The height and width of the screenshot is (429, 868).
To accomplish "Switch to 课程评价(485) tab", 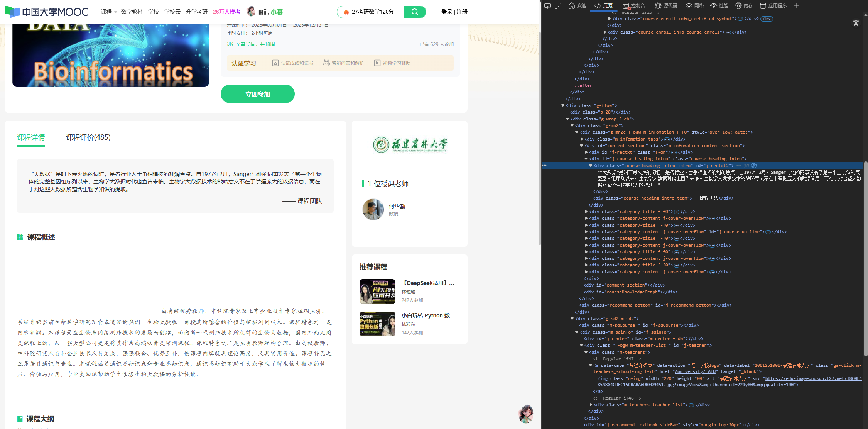I will [88, 137].
